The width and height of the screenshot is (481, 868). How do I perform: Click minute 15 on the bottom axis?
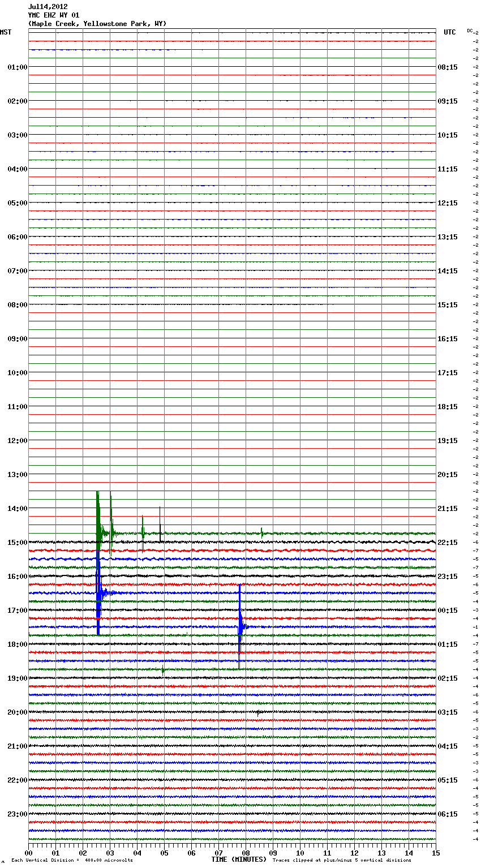tap(435, 853)
